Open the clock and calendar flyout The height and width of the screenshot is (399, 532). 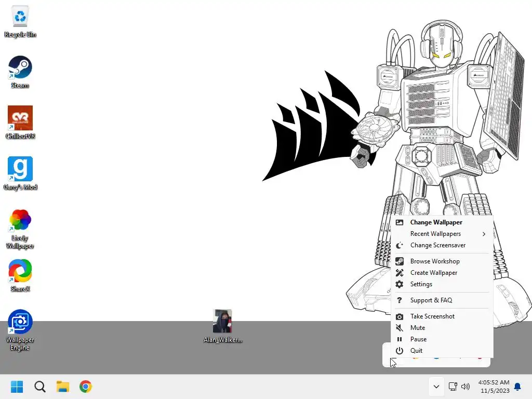coord(494,387)
